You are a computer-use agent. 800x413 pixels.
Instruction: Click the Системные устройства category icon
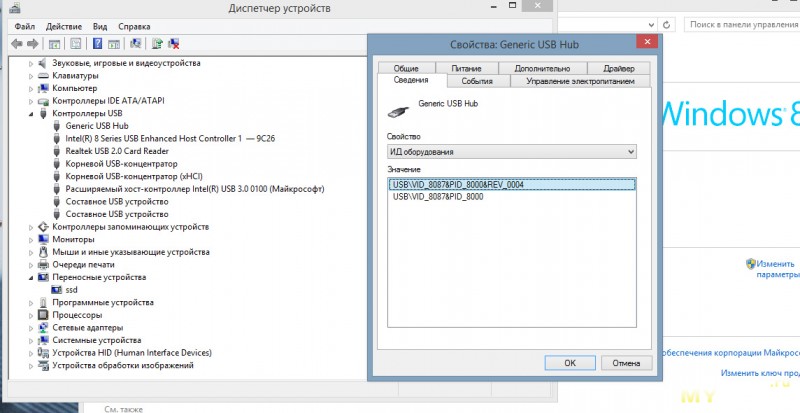pos(43,340)
